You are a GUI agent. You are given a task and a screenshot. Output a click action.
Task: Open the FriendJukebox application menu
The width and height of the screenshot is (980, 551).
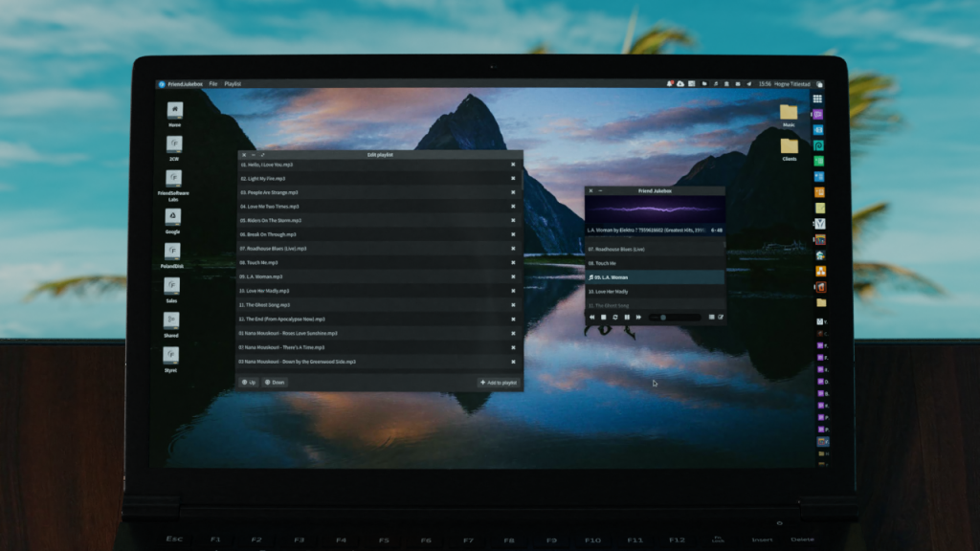[185, 84]
